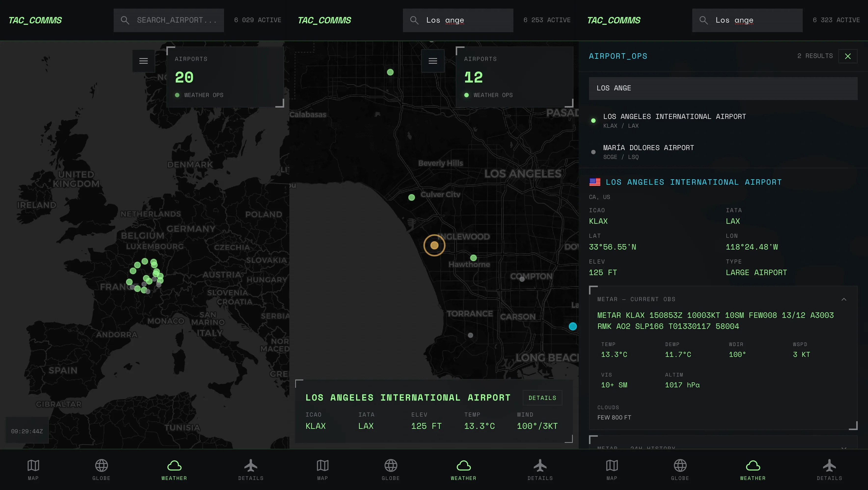Open MAP tab on the Europe map screen

pos(33,470)
